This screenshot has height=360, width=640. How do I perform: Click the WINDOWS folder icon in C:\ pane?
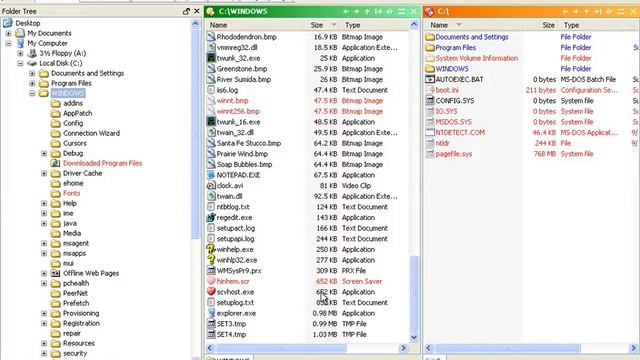[x=429, y=69]
